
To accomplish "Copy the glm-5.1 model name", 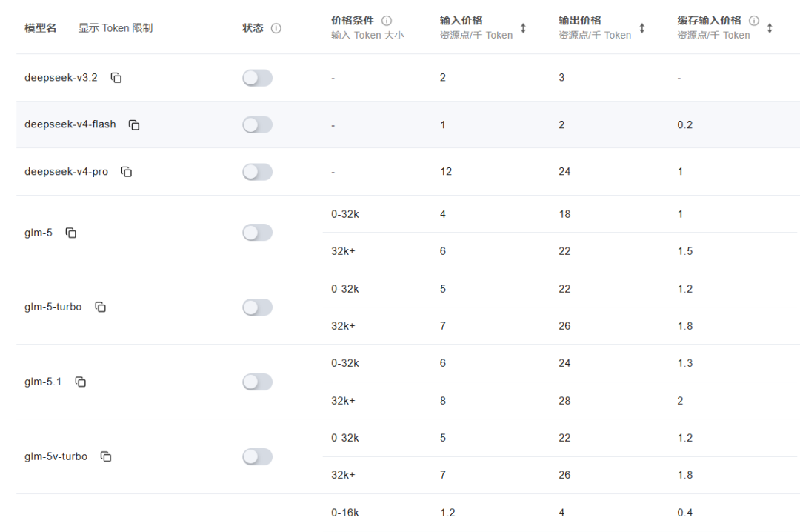I will point(81,382).
